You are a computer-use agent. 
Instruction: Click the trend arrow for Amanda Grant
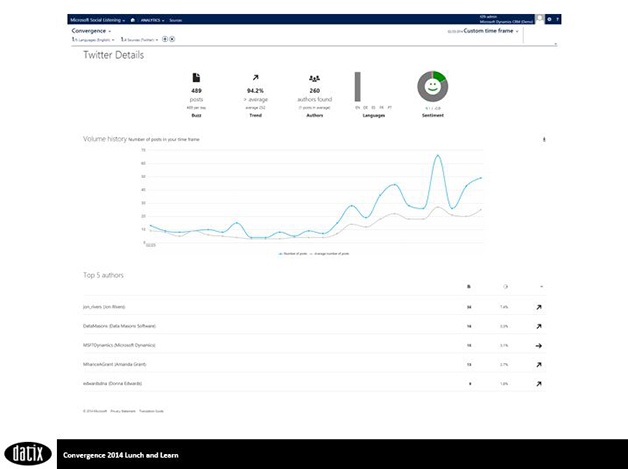coord(539,365)
